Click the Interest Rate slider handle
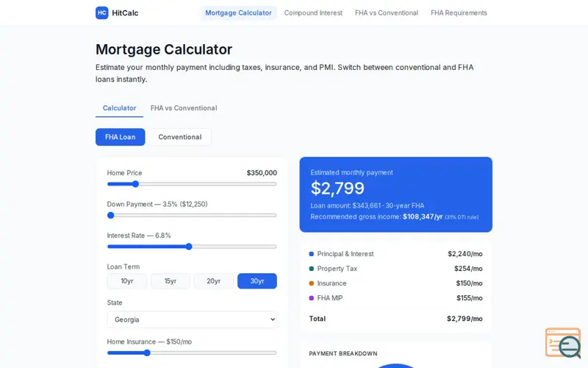The width and height of the screenshot is (588, 368). [189, 247]
